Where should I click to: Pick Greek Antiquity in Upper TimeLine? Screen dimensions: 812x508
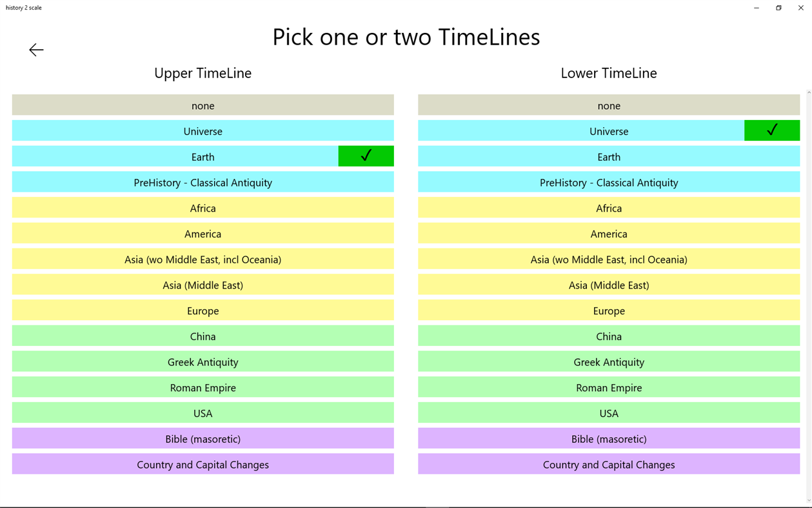(203, 362)
